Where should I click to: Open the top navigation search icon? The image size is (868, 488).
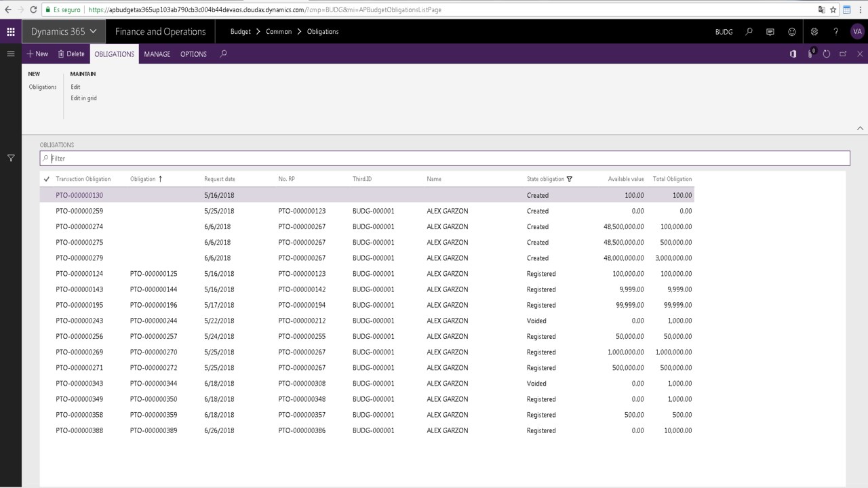pyautogui.click(x=749, y=32)
